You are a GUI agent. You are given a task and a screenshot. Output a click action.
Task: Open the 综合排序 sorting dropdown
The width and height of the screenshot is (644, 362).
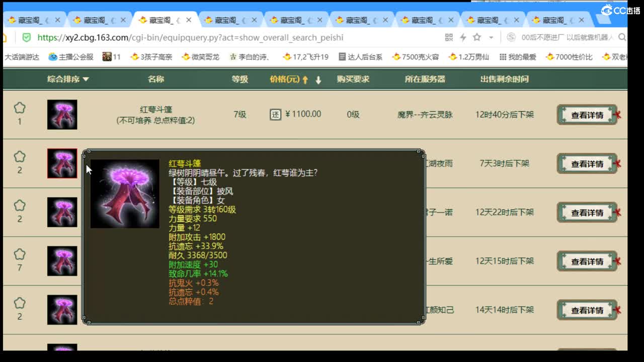67,78
